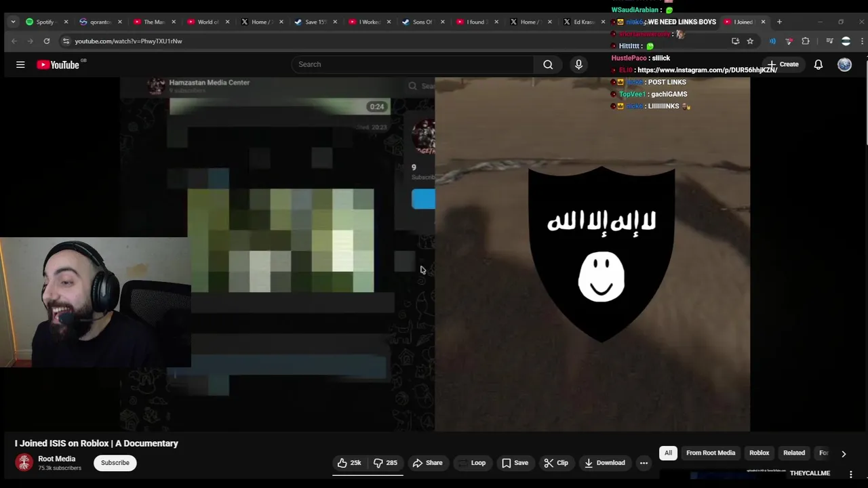Dislike the video (285 thumbs down)
868x488 pixels.
tap(386, 463)
